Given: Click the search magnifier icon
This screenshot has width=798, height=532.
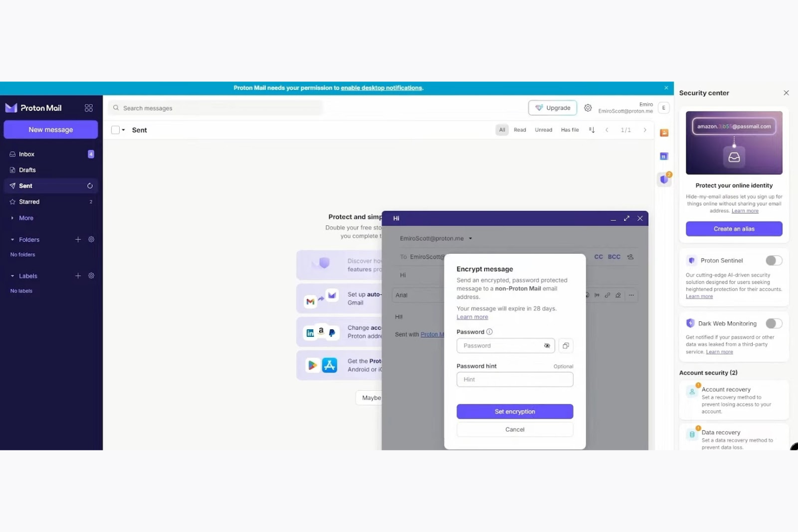Looking at the screenshot, I should (x=116, y=108).
